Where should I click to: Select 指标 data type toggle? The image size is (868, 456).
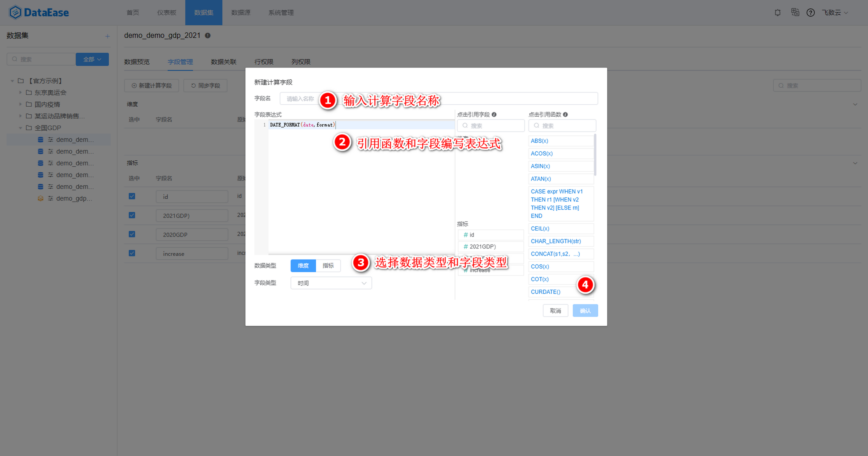[328, 265]
